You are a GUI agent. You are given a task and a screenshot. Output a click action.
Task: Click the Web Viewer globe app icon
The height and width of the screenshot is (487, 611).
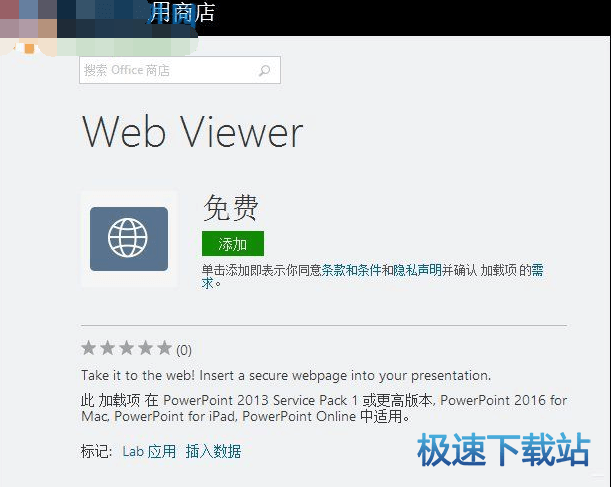[x=129, y=239]
